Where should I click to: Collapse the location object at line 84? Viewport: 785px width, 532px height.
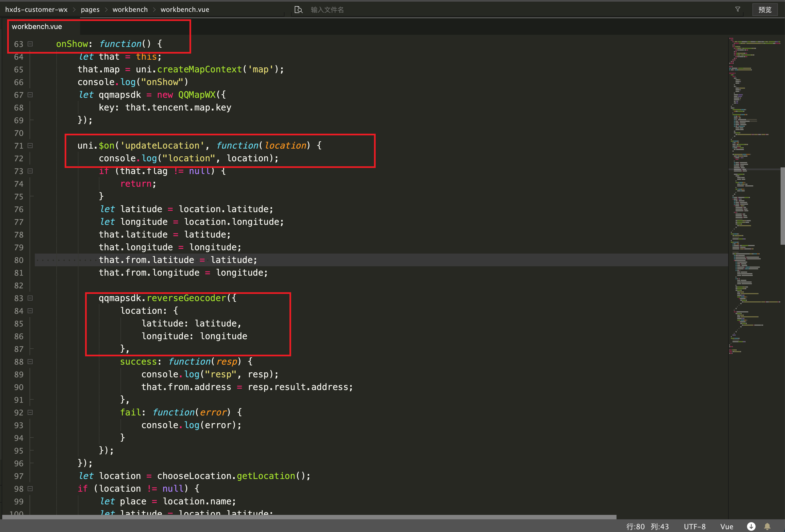point(30,311)
